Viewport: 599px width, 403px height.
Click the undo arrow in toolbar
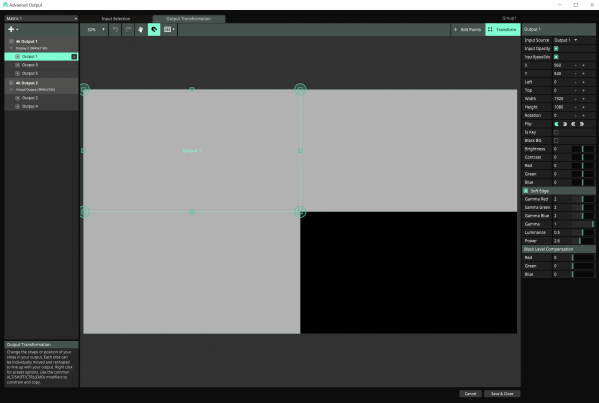tap(115, 29)
